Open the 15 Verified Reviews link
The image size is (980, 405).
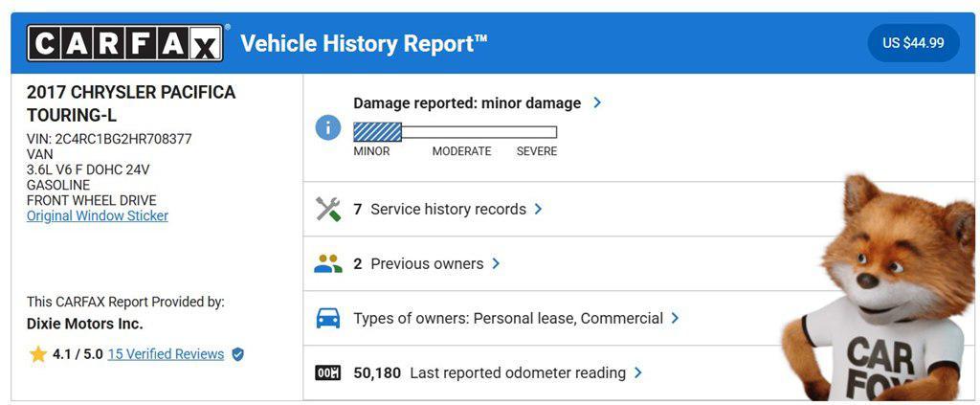coord(166,354)
